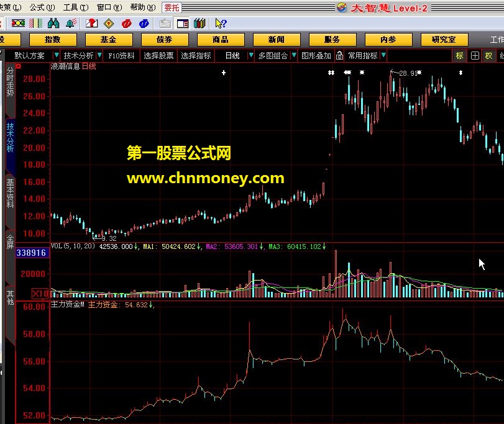Click the 主力资金M indicator label
The image size is (504, 424).
tap(67, 305)
